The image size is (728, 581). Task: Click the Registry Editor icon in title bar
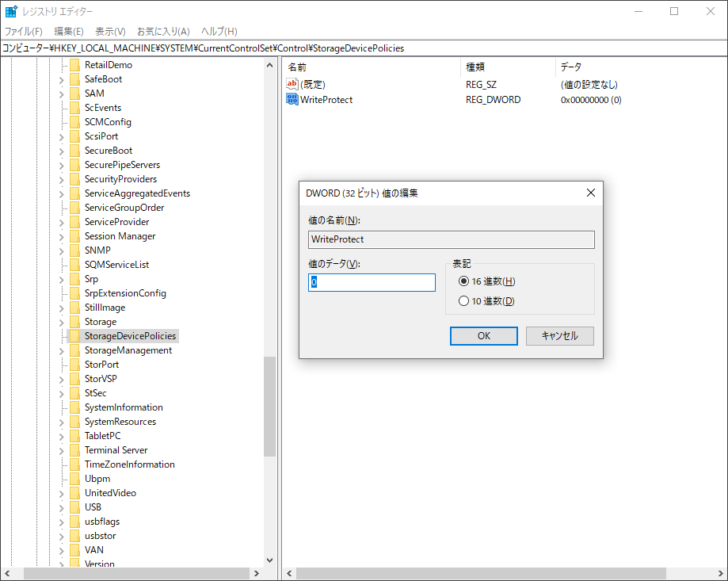click(x=11, y=10)
